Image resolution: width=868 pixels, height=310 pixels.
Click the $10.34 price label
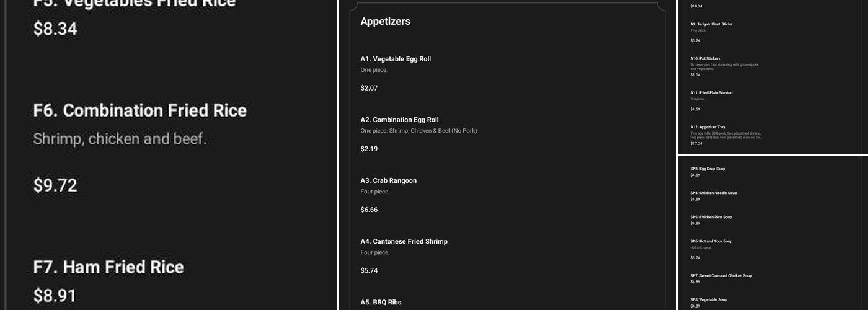coord(696,6)
